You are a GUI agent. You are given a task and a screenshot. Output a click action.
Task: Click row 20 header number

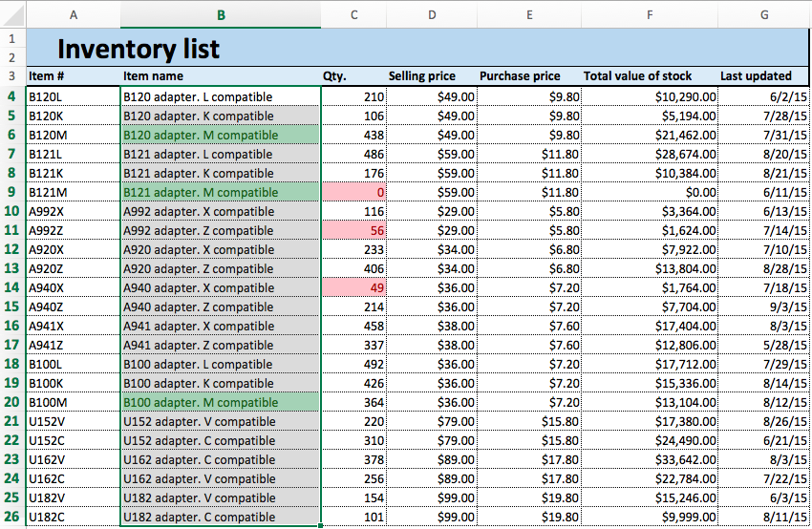tap(11, 402)
